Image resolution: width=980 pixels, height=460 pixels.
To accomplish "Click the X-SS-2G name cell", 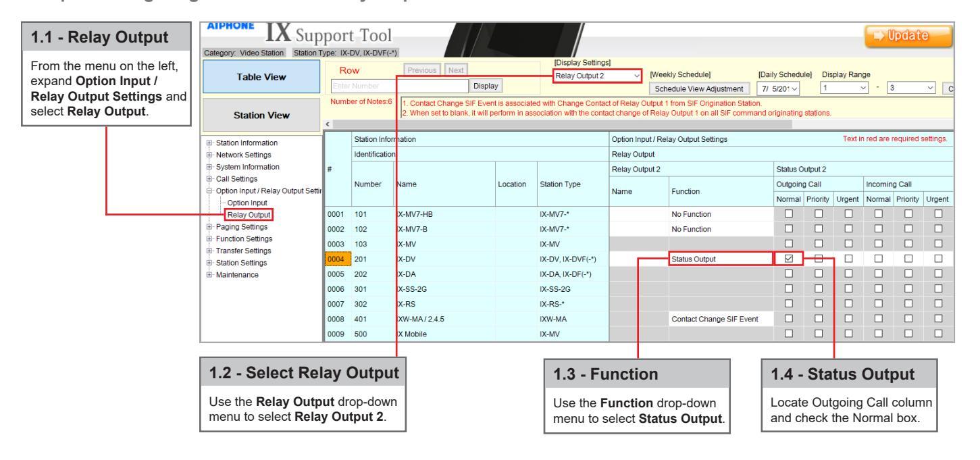I will click(x=444, y=288).
